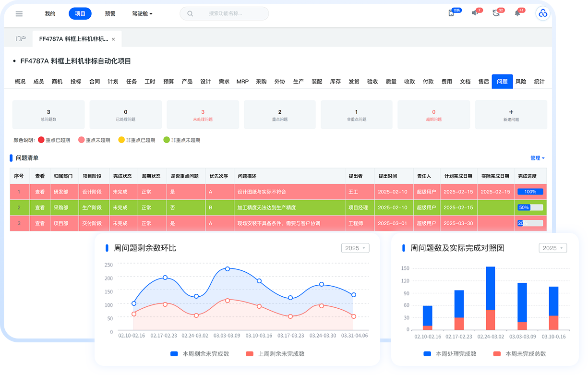Image resolution: width=588 pixels, height=375 pixels.
Task: Open the 2025 year dropdown on 周问题剩余数环比
Action: [355, 248]
